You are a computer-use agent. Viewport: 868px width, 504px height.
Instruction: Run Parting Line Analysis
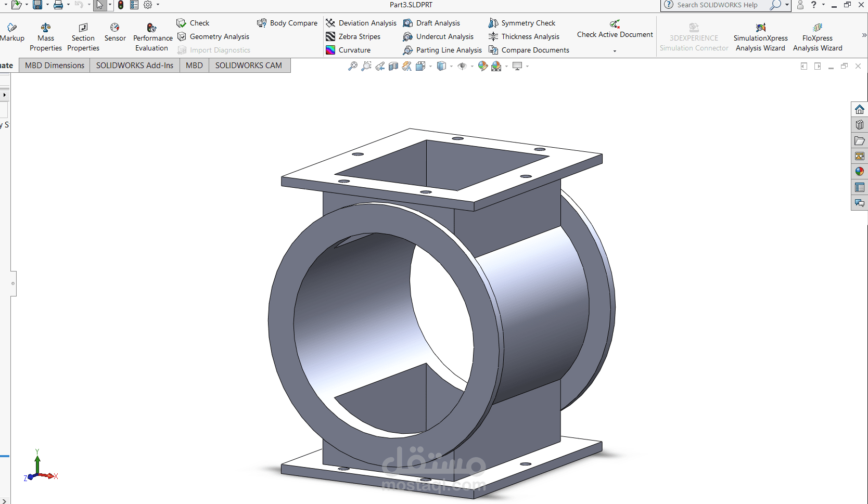(x=443, y=50)
